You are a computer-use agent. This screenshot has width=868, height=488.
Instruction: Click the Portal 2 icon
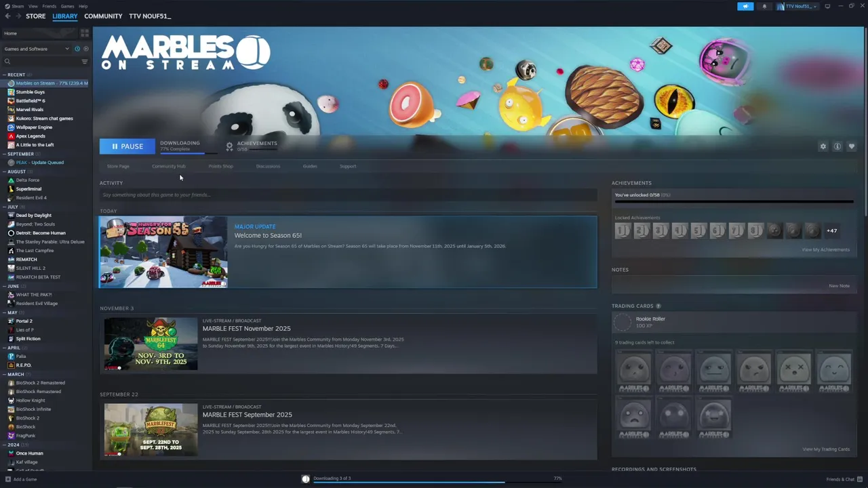11,321
